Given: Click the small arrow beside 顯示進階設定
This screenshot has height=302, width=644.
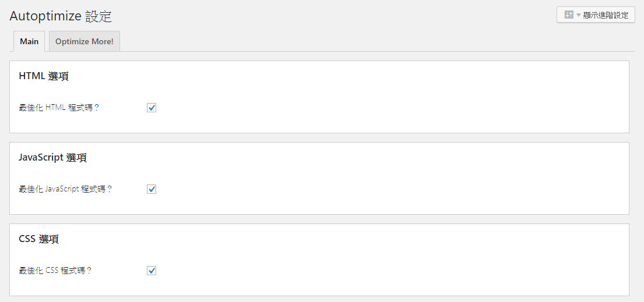Looking at the screenshot, I should pyautogui.click(x=579, y=16).
